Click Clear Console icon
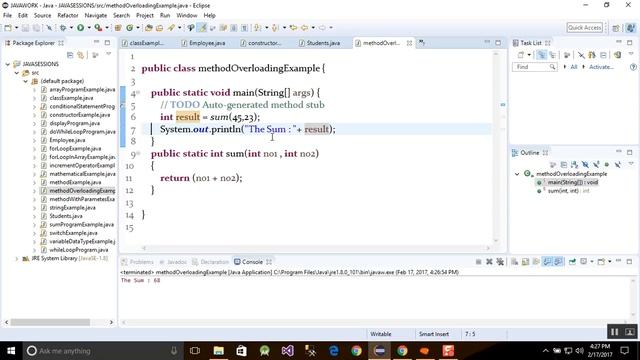Viewport: 640px width, 360px height. click(515, 262)
